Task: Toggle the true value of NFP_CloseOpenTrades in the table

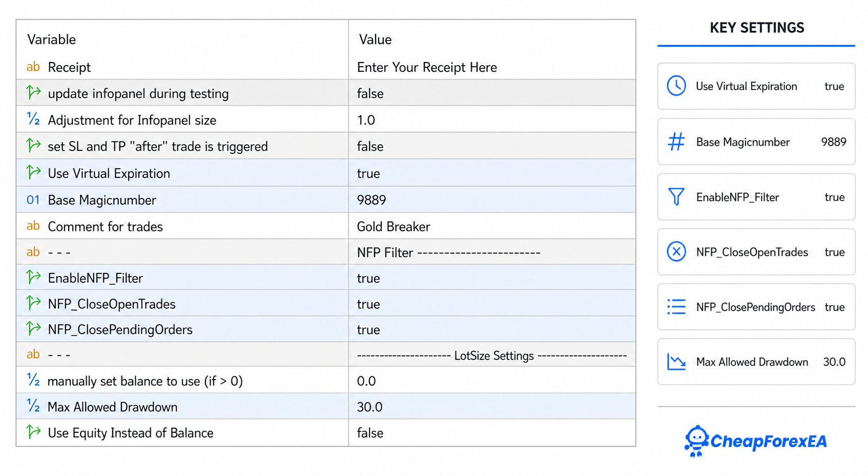Action: coord(368,304)
